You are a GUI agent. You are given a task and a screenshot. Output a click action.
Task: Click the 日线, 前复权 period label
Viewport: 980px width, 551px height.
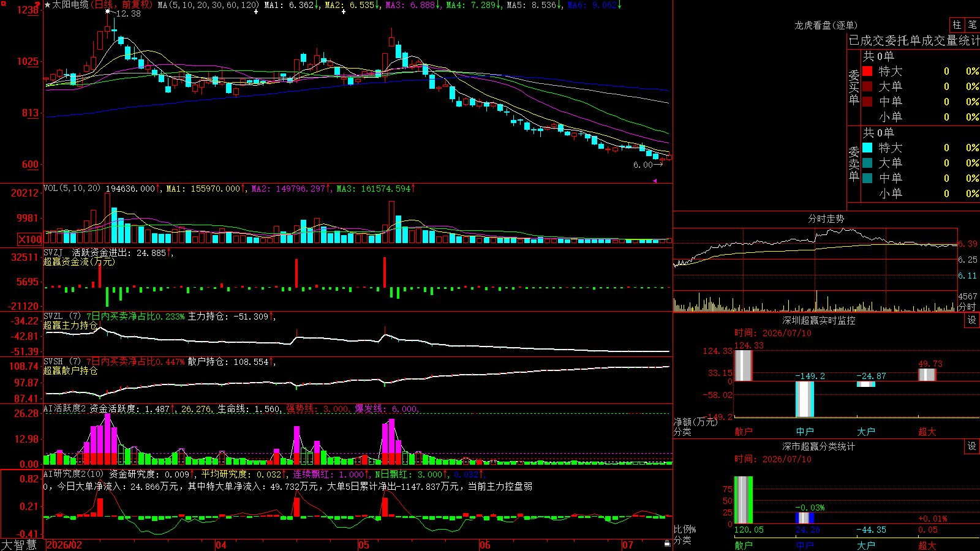(x=121, y=5)
